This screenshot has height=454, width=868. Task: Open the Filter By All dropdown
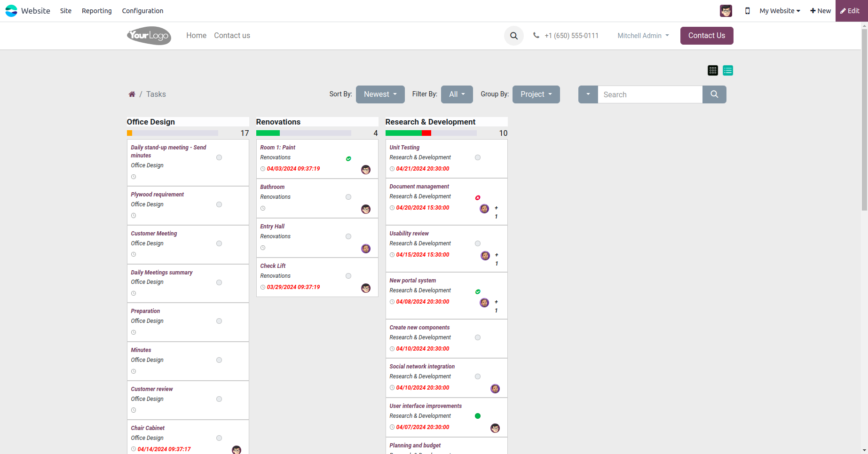457,94
